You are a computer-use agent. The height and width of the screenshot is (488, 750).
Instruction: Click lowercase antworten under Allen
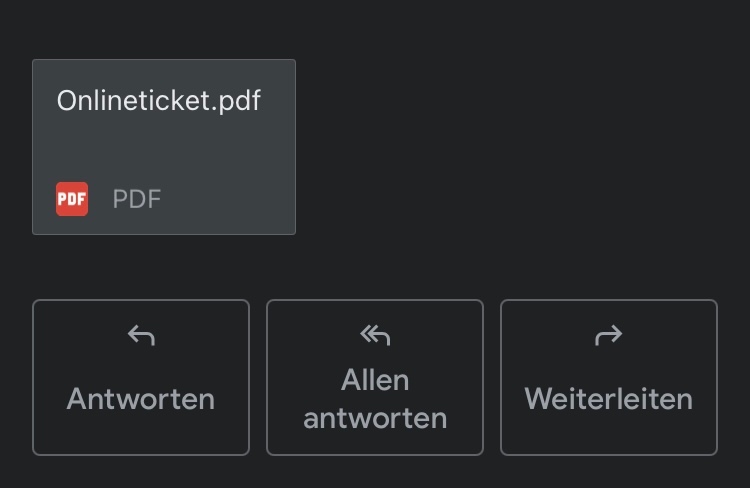coord(375,418)
